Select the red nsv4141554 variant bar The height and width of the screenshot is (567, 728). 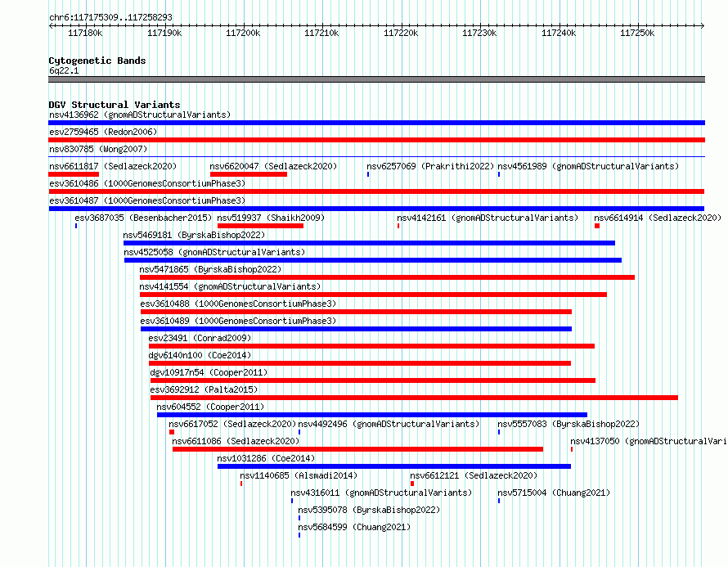click(x=373, y=295)
